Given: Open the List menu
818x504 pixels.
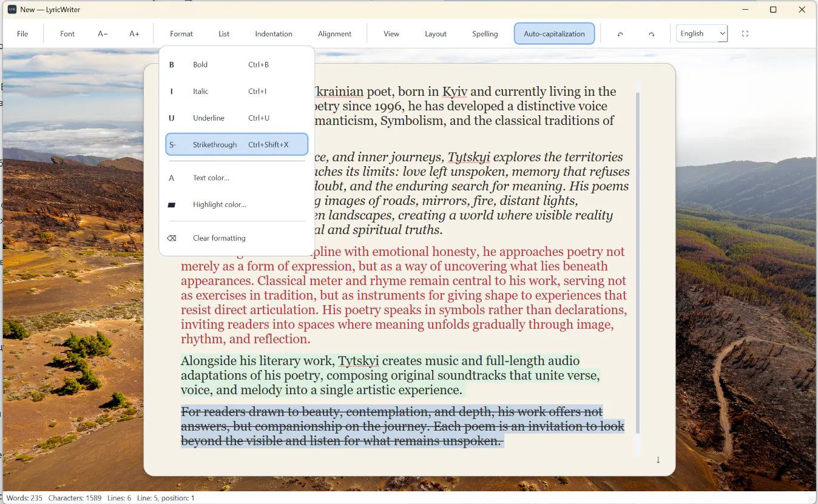Looking at the screenshot, I should [224, 34].
